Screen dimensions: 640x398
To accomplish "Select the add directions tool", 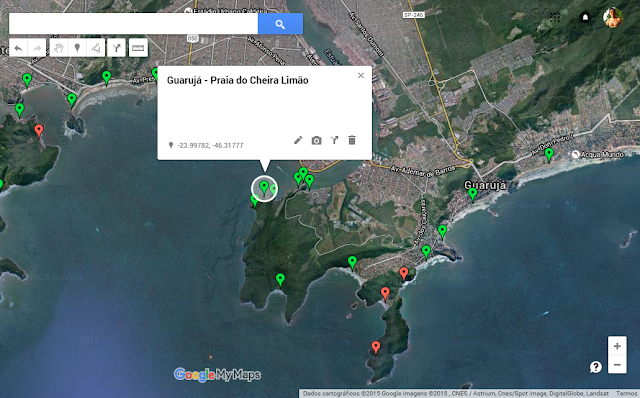I will 116,48.
